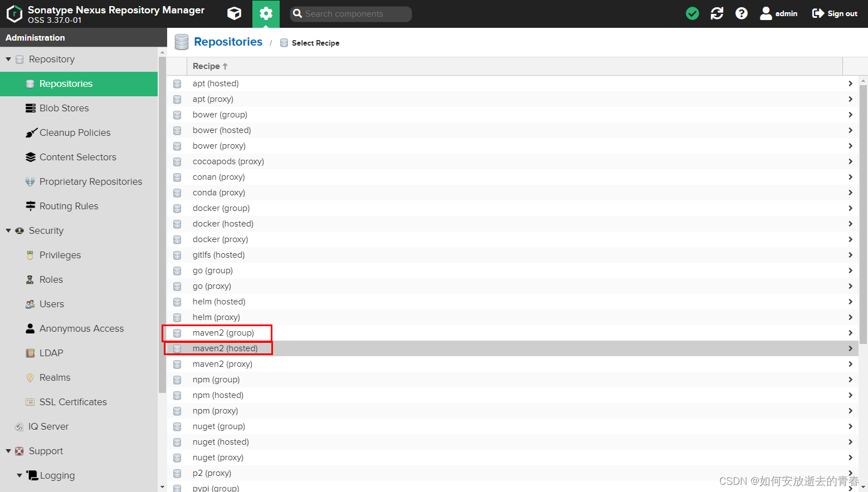Click the chevron on docker (proxy) row

click(850, 239)
